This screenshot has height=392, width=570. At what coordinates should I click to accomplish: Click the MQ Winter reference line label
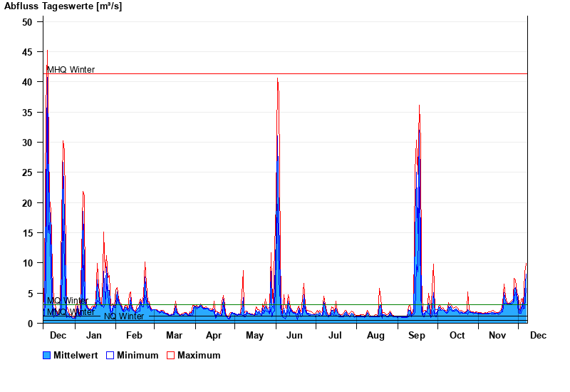[68, 301]
